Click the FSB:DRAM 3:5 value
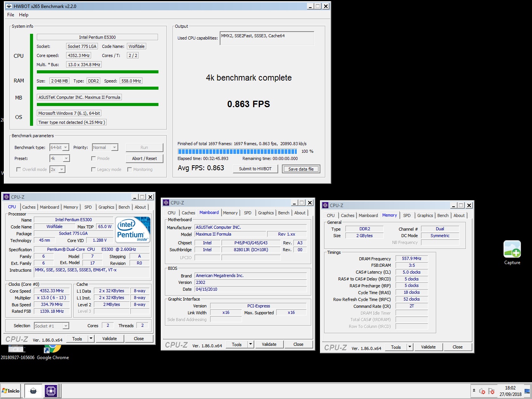Viewport: 532px width, 399px height. click(412, 265)
